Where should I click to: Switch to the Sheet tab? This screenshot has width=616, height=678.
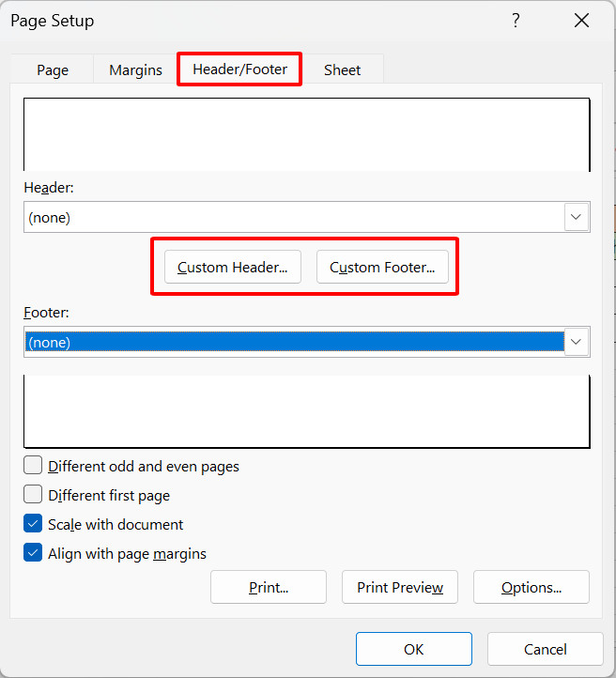point(342,70)
